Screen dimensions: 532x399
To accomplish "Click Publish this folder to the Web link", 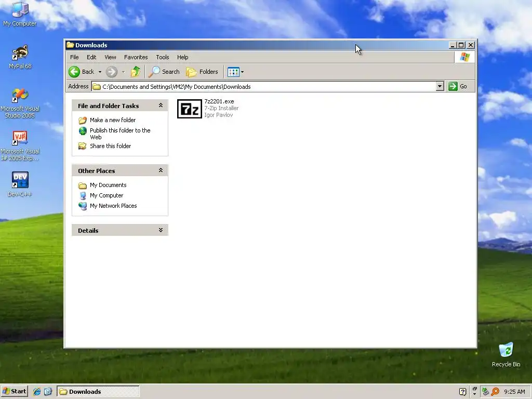I will point(120,134).
